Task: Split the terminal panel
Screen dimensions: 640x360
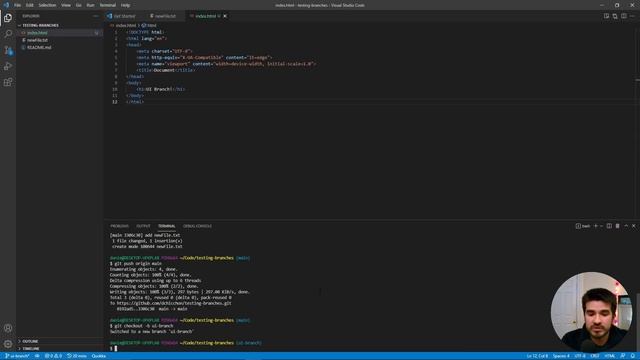Action: [609, 226]
